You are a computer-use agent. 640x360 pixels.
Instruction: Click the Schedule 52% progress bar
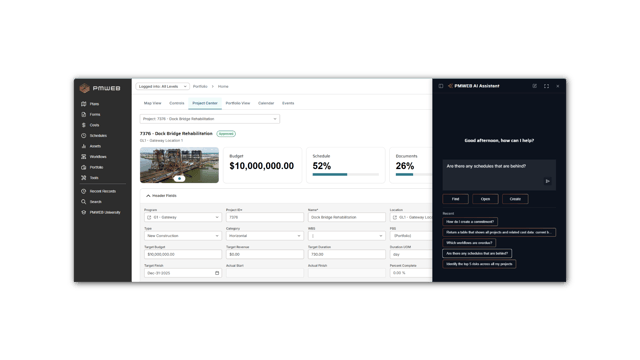click(345, 175)
